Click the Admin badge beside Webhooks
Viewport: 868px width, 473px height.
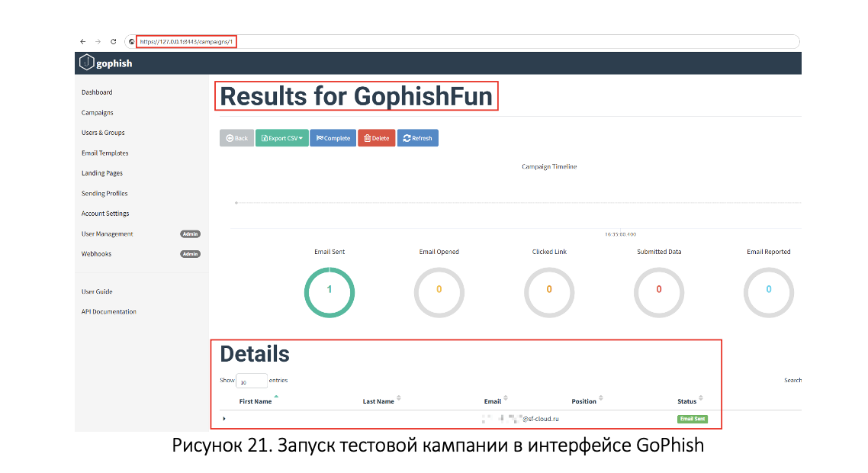[190, 254]
